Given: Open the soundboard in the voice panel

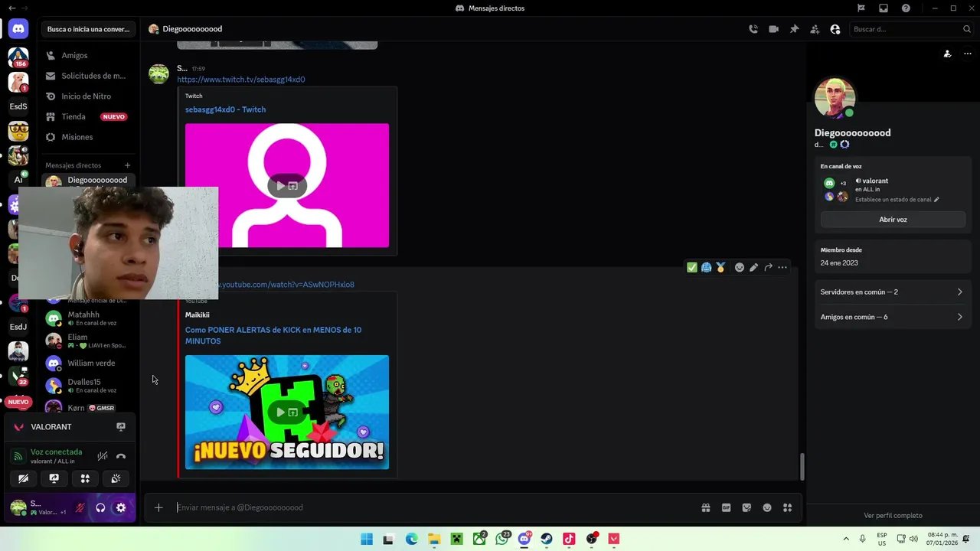Looking at the screenshot, I should point(116,478).
